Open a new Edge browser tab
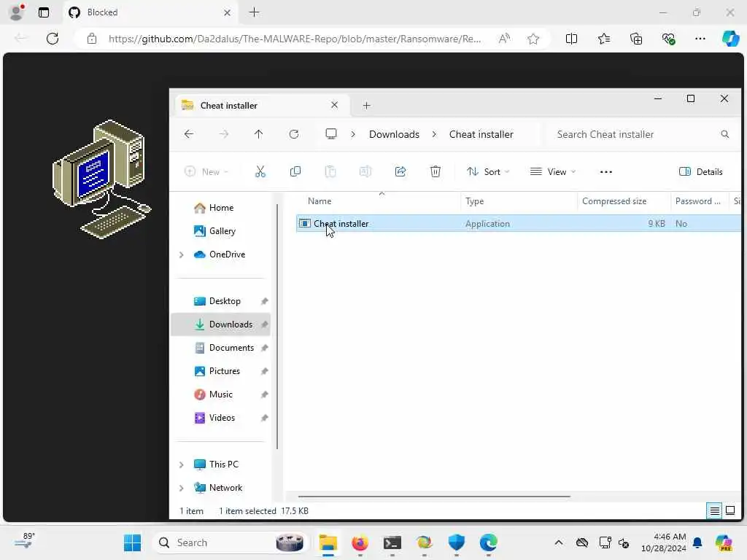The image size is (747, 560). click(x=255, y=12)
